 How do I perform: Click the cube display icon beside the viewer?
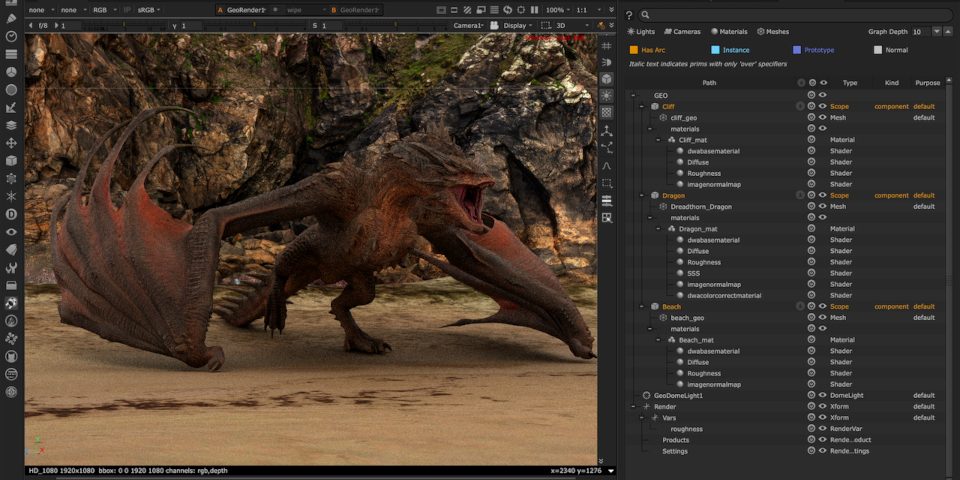tap(606, 79)
